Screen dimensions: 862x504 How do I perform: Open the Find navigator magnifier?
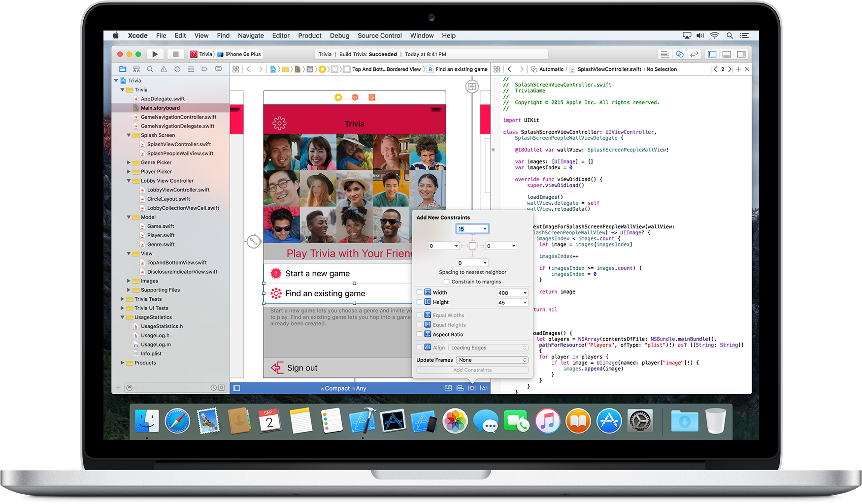[x=150, y=69]
